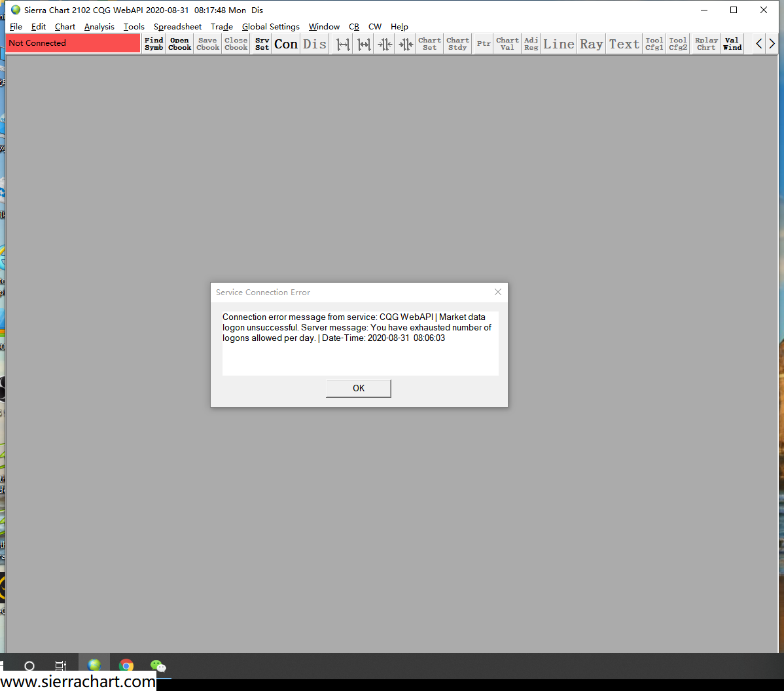
Task: Open the Edit menu
Action: pos(39,26)
